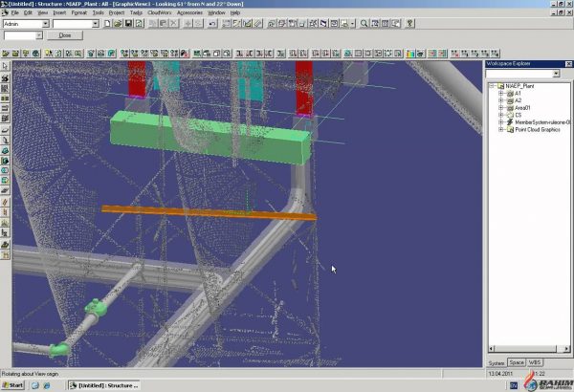Open the CloudWorx menu

[159, 12]
